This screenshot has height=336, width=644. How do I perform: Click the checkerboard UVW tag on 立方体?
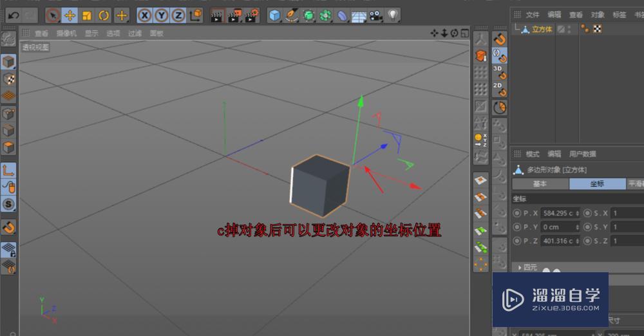[x=597, y=29]
